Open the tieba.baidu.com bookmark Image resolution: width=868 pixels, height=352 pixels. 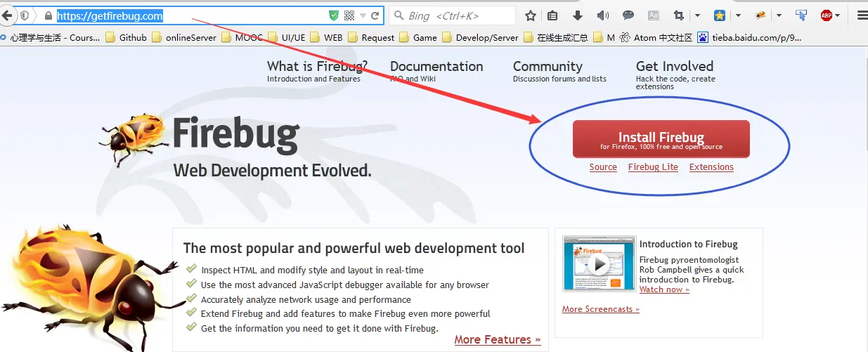tap(749, 37)
